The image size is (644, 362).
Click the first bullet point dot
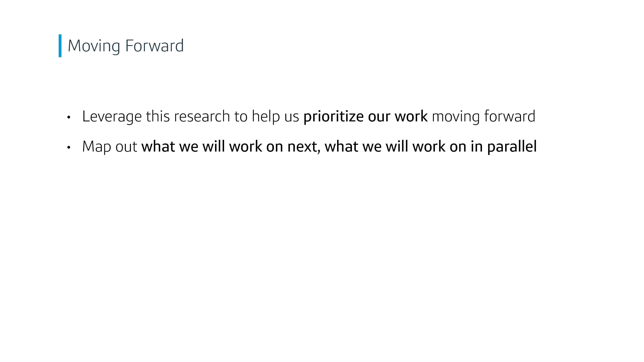coord(69,117)
